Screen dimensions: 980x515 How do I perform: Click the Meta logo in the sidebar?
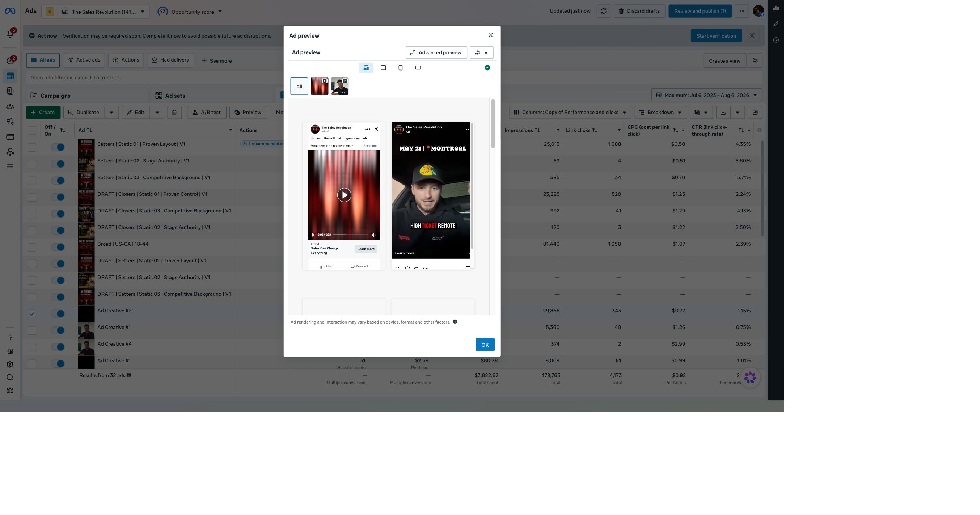[10, 11]
